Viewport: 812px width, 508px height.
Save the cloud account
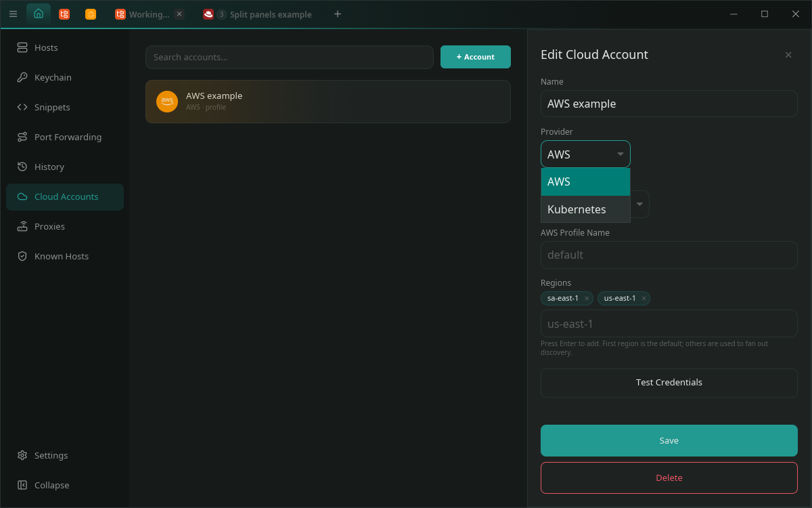coord(669,440)
